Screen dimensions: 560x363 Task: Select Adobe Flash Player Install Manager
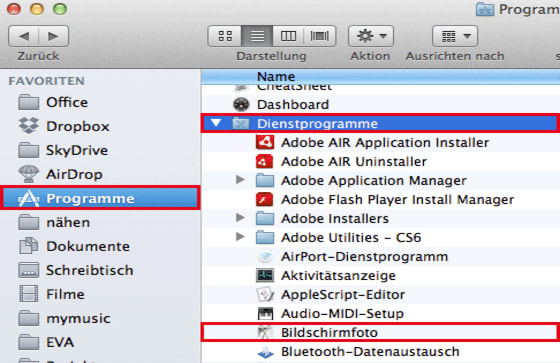[x=380, y=199]
